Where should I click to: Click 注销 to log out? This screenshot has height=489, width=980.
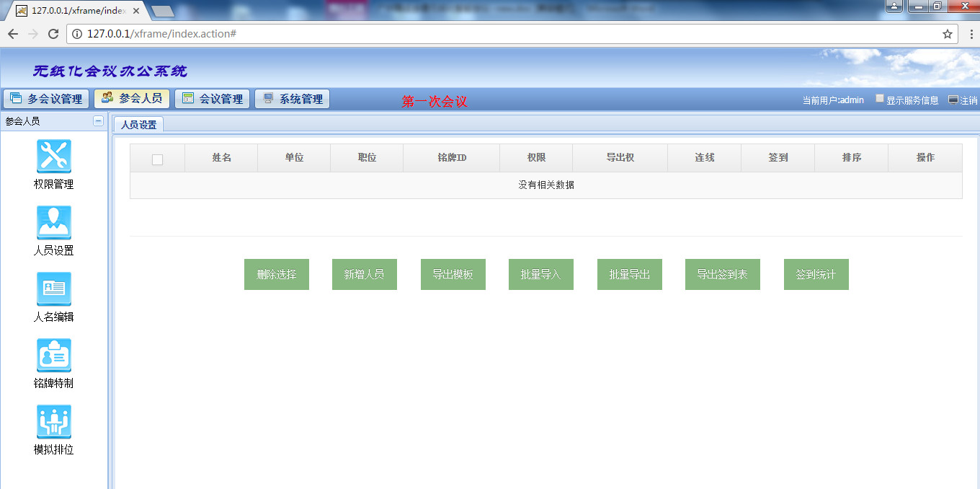click(x=963, y=100)
